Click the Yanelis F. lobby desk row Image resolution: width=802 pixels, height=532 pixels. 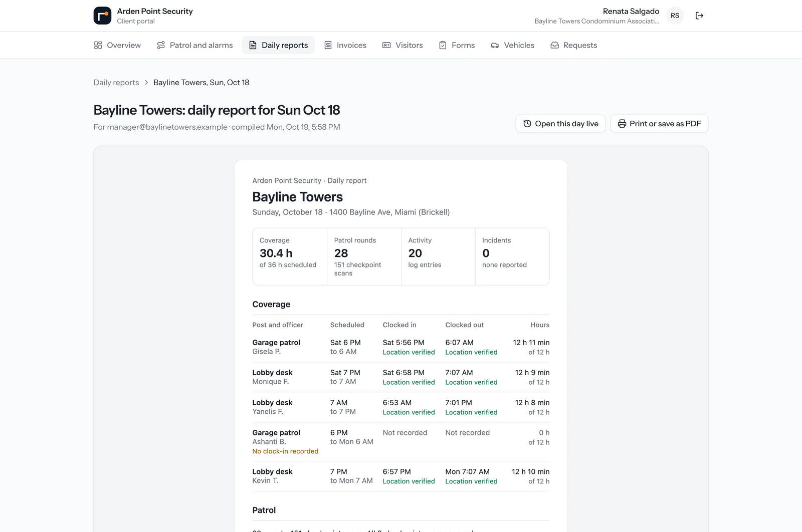tap(401, 407)
